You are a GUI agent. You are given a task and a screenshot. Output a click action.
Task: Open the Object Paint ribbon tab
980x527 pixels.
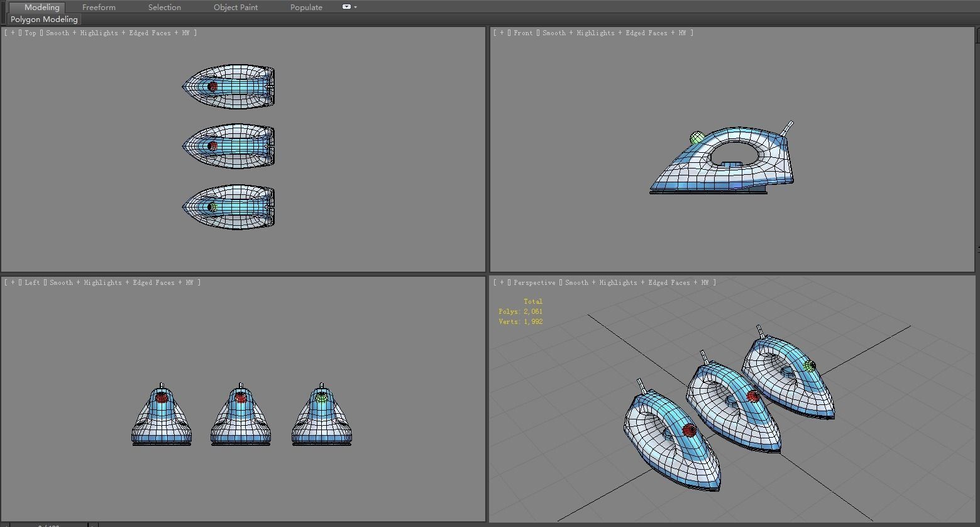236,7
